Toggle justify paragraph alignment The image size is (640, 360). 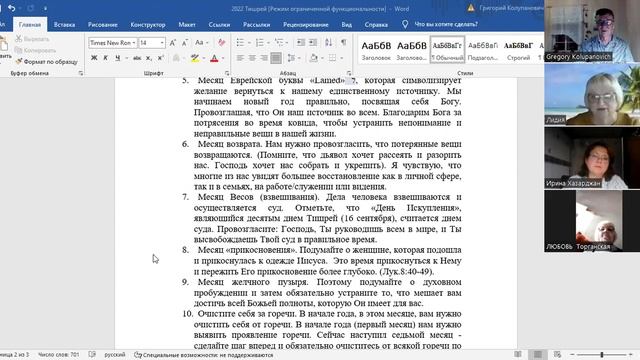click(x=276, y=58)
